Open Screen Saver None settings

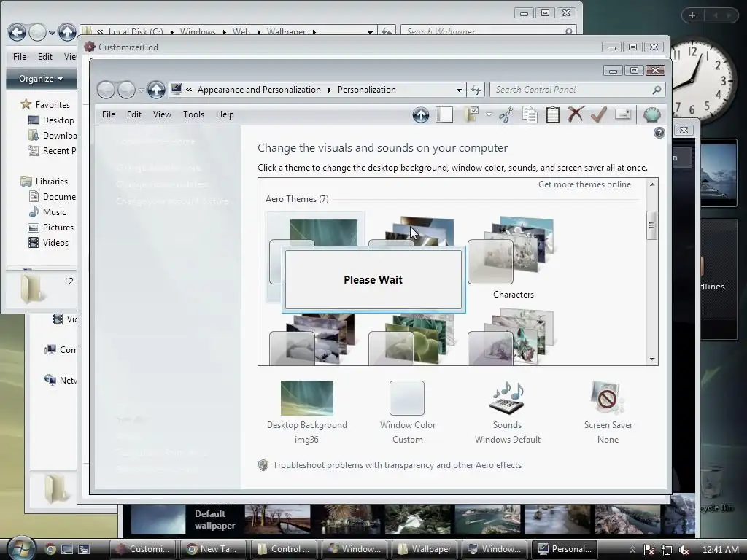[608, 412]
